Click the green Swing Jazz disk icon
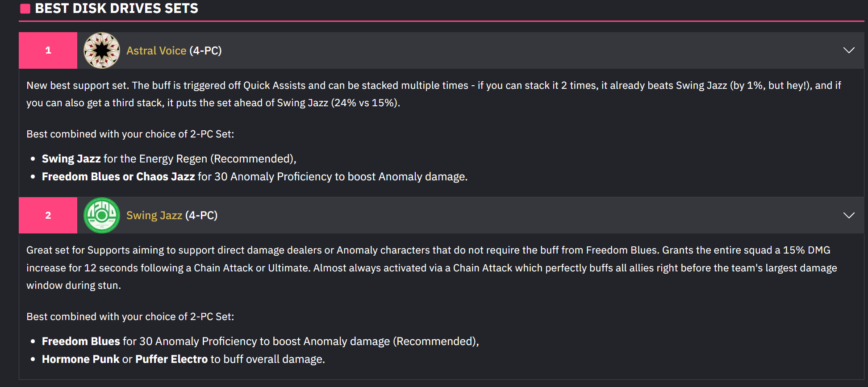868x387 pixels. pos(102,215)
